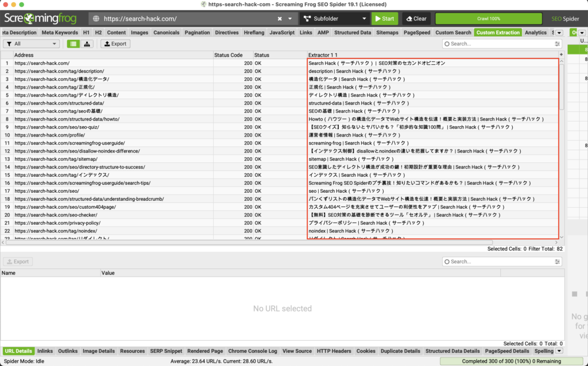588x366 pixels.
Task: Sort by the Address column header
Action: (x=113, y=55)
